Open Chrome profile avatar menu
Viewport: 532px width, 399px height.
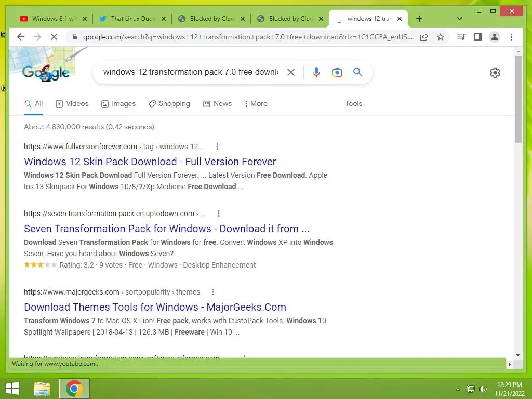(x=495, y=37)
